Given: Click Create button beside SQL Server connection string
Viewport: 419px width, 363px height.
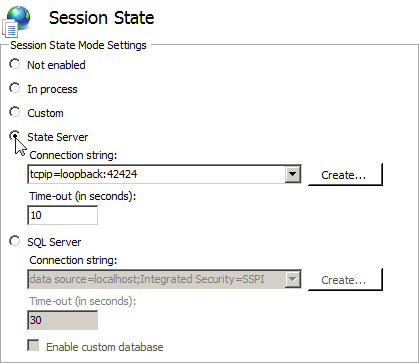Looking at the screenshot, I should pos(345,279).
